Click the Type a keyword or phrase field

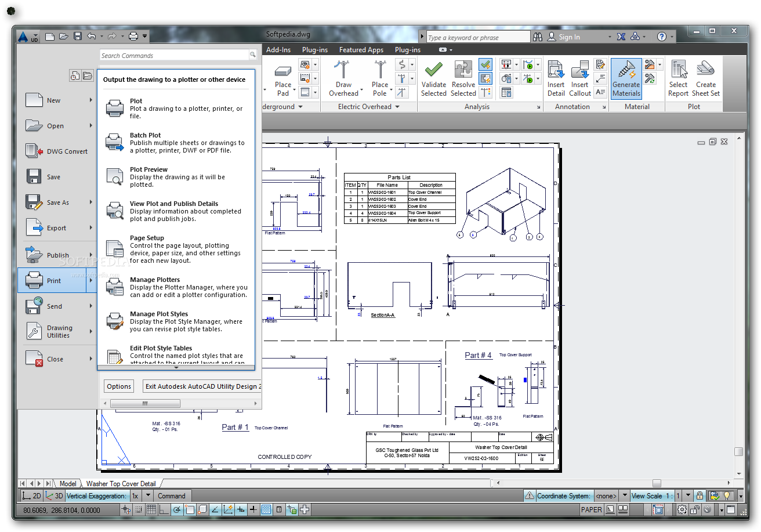[x=477, y=37]
